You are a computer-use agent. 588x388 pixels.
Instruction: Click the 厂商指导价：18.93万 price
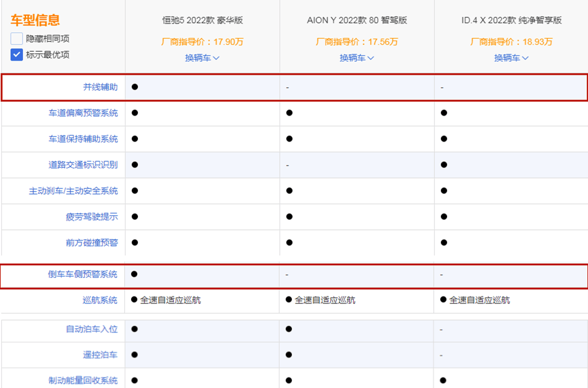pos(511,41)
